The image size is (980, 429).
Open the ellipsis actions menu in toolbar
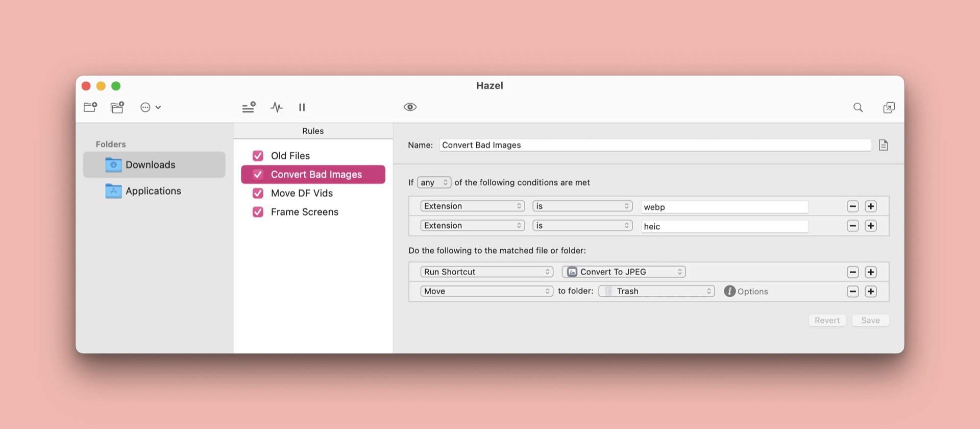151,107
